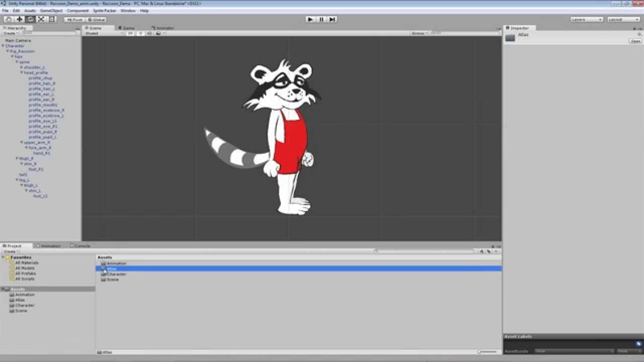
Task: Open the GameObject menu
Action: [x=51, y=11]
